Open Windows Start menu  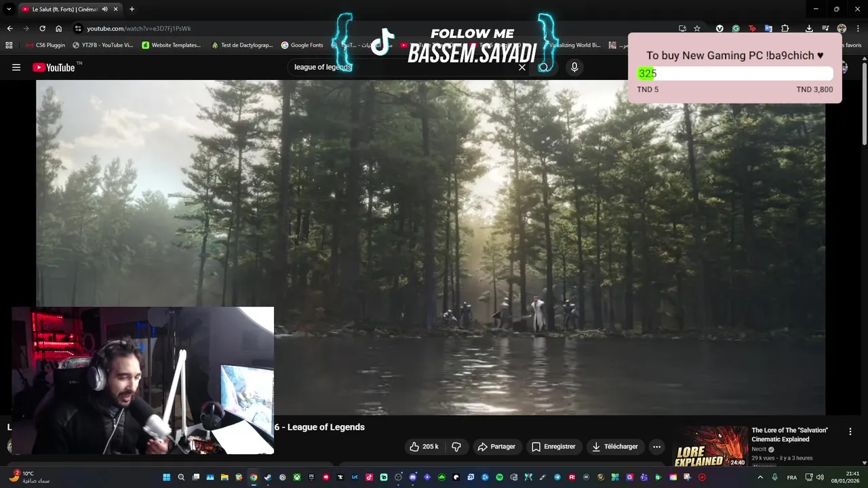(x=166, y=477)
